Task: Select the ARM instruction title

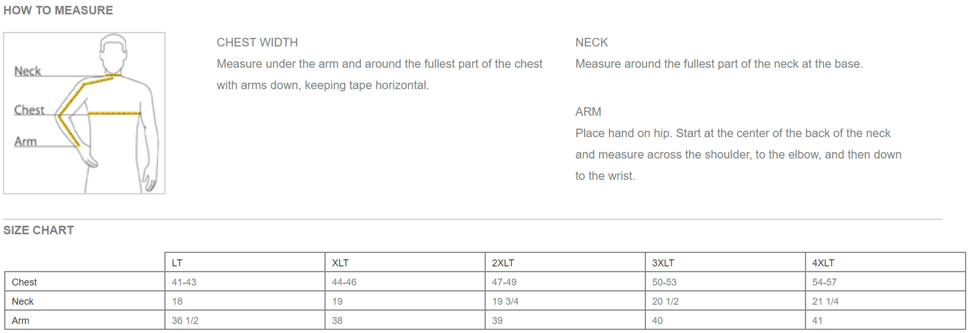Action: tap(588, 112)
